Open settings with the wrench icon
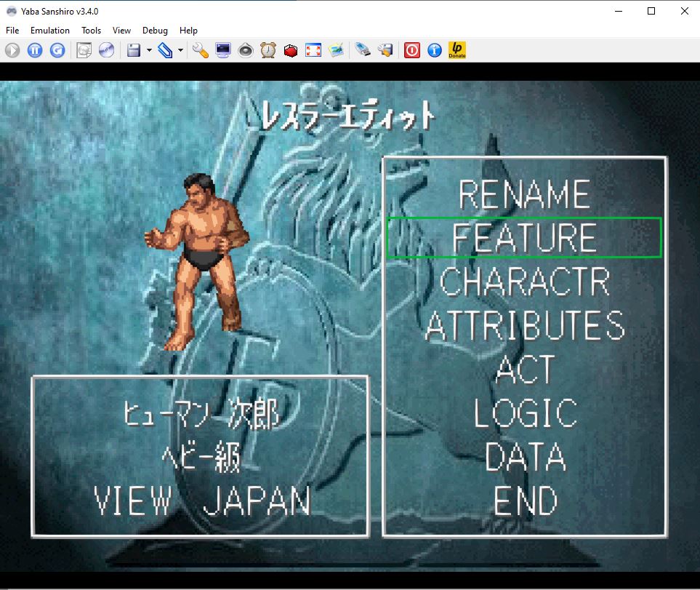This screenshot has width=700, height=590. pos(201,50)
